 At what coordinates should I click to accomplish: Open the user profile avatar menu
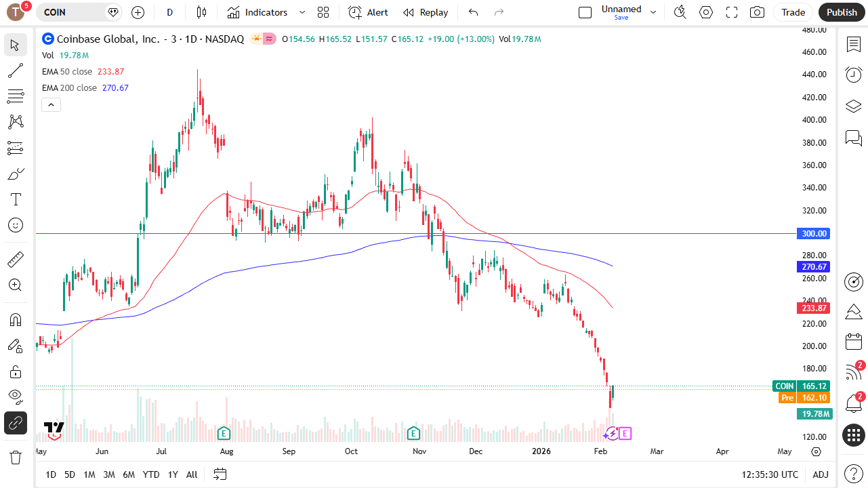pyautogui.click(x=15, y=12)
